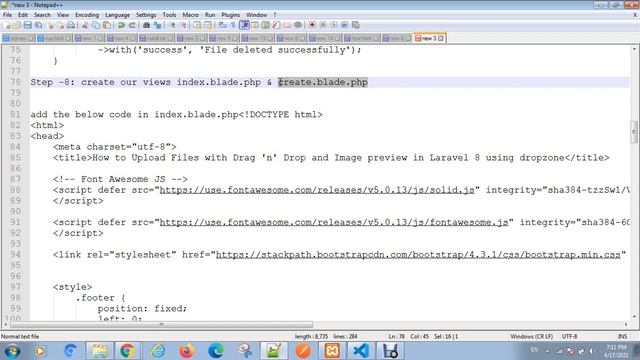The height and width of the screenshot is (360, 640).
Task: Click the Save All toolbar icon
Action: tap(38, 25)
